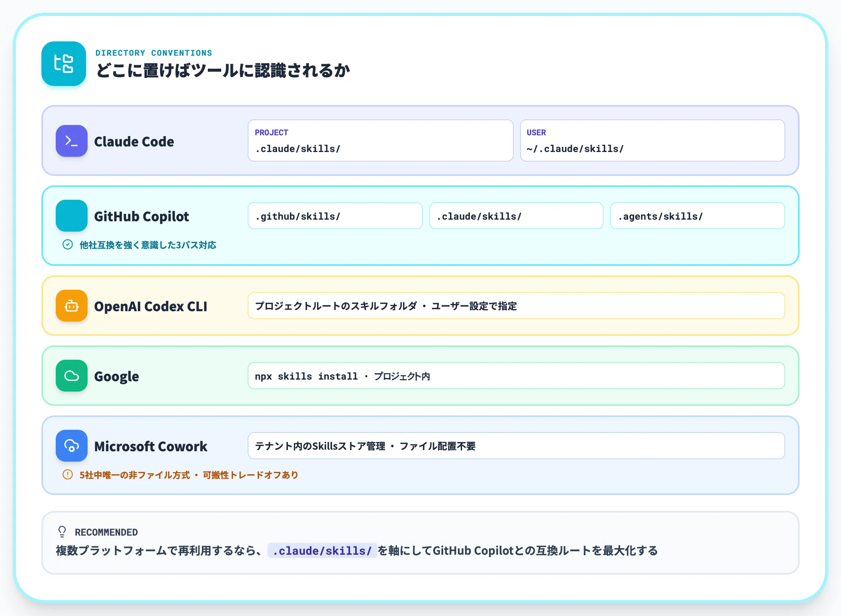Click the Google cloud icon
The width and height of the screenshot is (841, 616).
coord(72,376)
